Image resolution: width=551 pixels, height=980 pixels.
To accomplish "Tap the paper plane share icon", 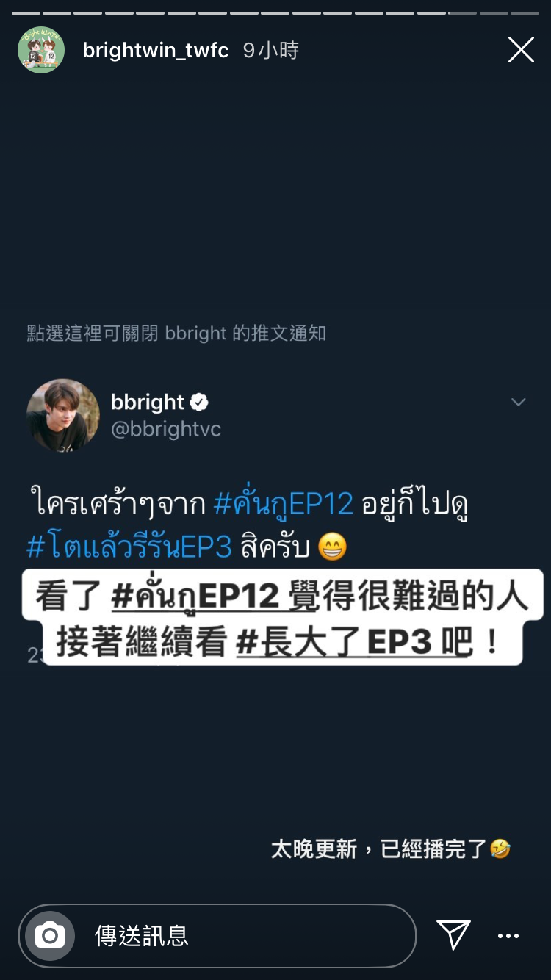I will coord(453,935).
